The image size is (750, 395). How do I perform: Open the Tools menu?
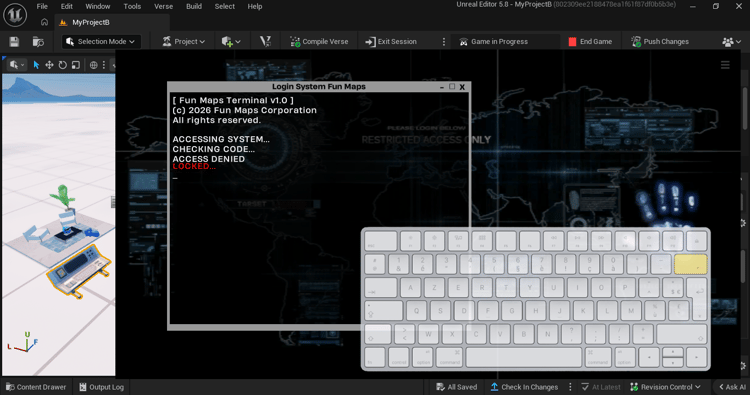tap(132, 6)
